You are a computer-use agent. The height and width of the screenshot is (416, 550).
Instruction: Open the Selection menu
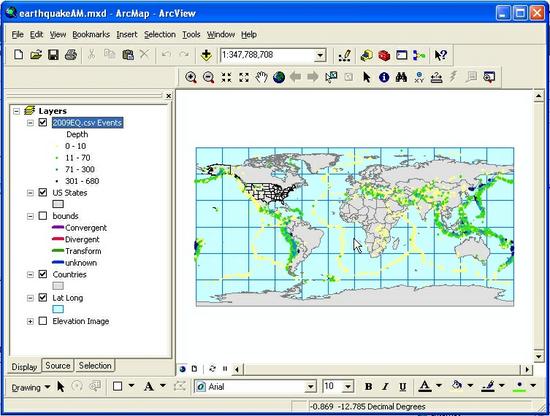160,34
